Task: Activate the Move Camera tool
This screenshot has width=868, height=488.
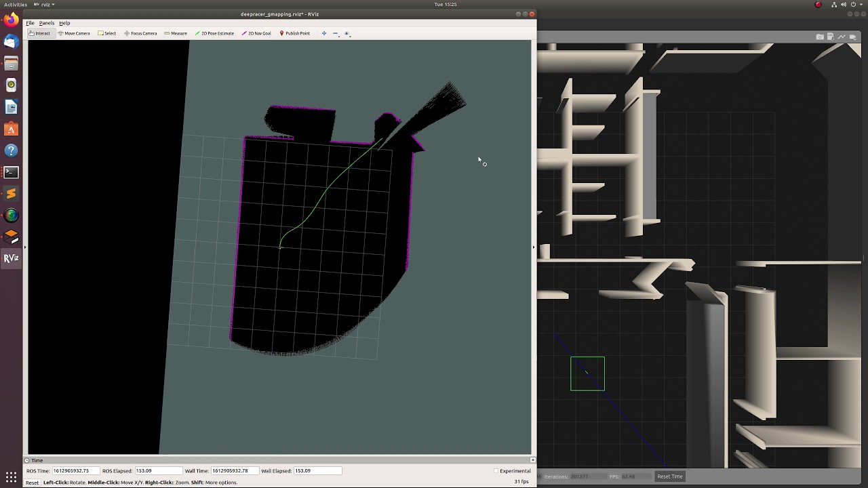Action: pos(74,33)
